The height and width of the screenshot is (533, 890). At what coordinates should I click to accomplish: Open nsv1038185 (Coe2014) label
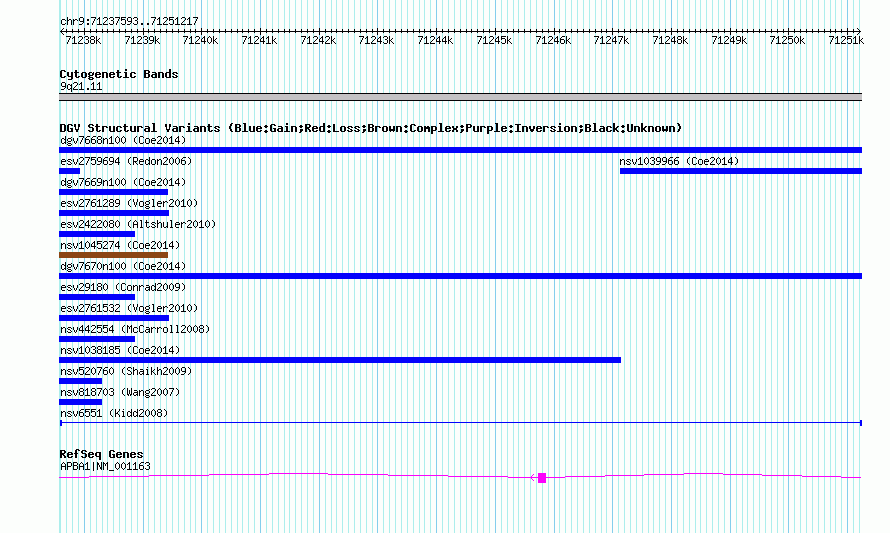click(120, 350)
